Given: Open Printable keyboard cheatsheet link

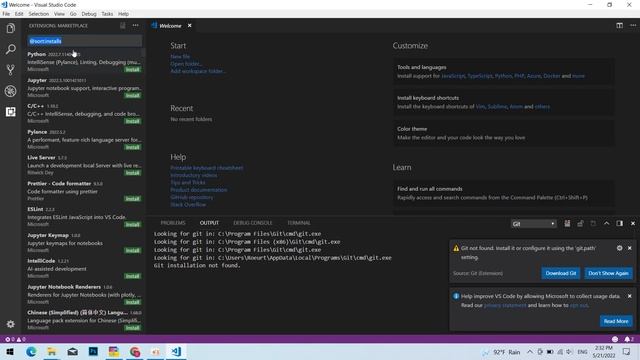Looking at the screenshot, I should point(207,168).
